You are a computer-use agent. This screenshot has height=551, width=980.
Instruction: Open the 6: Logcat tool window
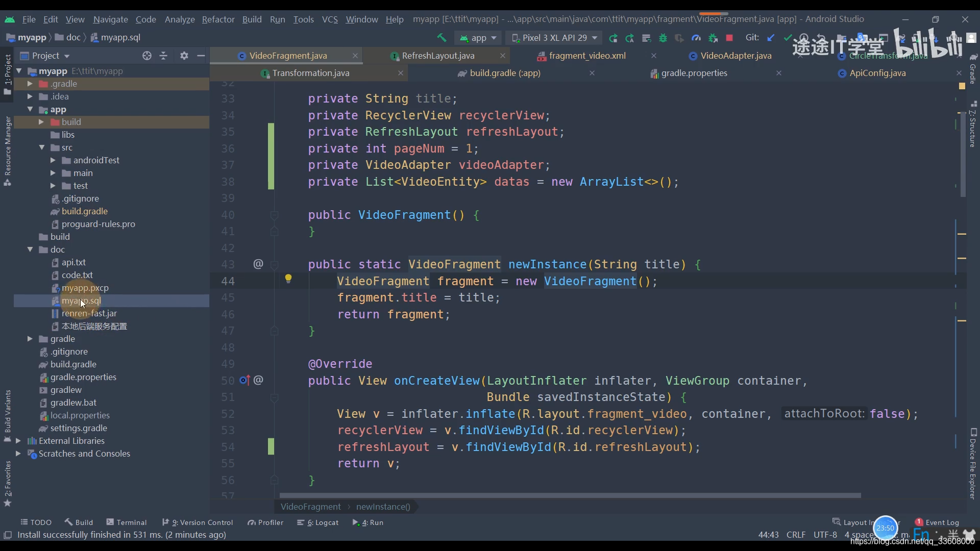pyautogui.click(x=318, y=522)
